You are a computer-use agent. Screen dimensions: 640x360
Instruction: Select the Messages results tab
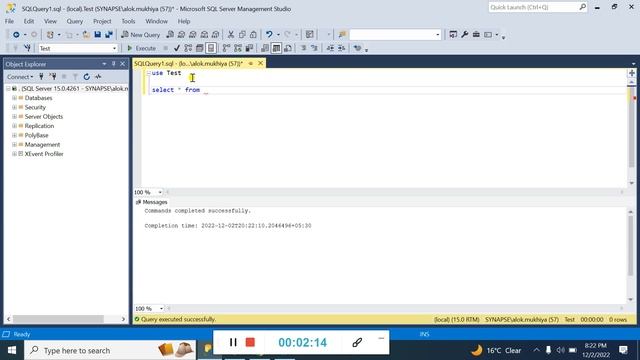(x=151, y=202)
